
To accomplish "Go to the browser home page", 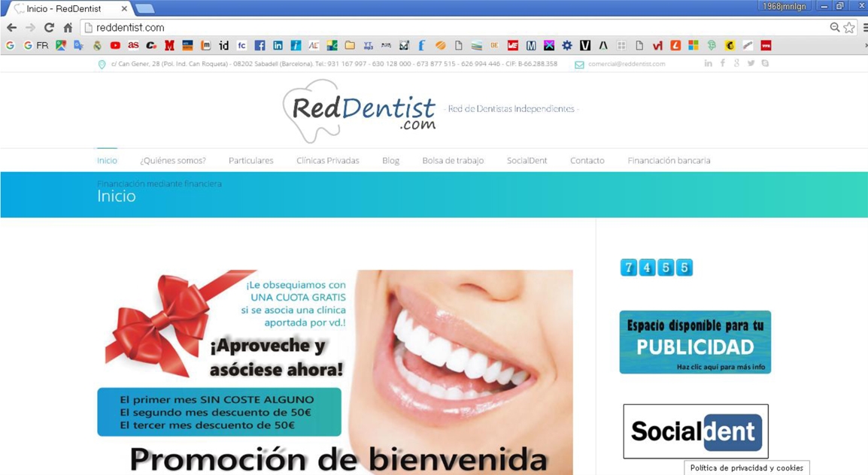I will point(68,28).
